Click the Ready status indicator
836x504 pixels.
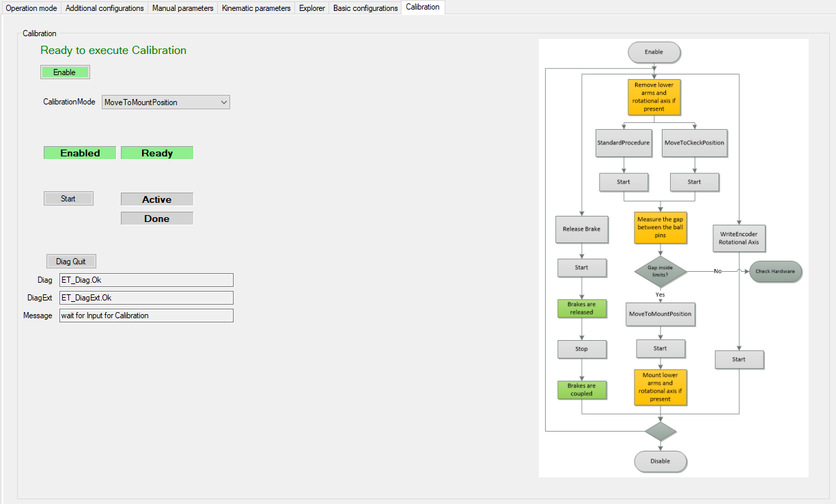[x=157, y=153]
